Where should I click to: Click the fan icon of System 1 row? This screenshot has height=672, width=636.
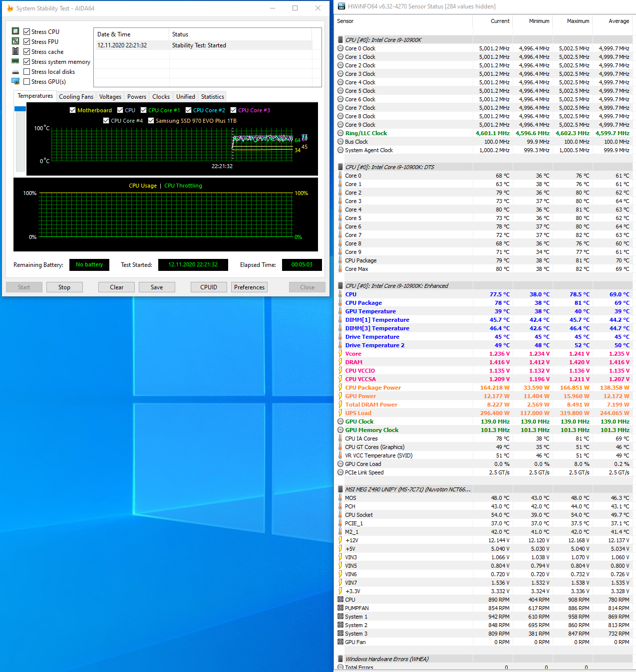340,617
